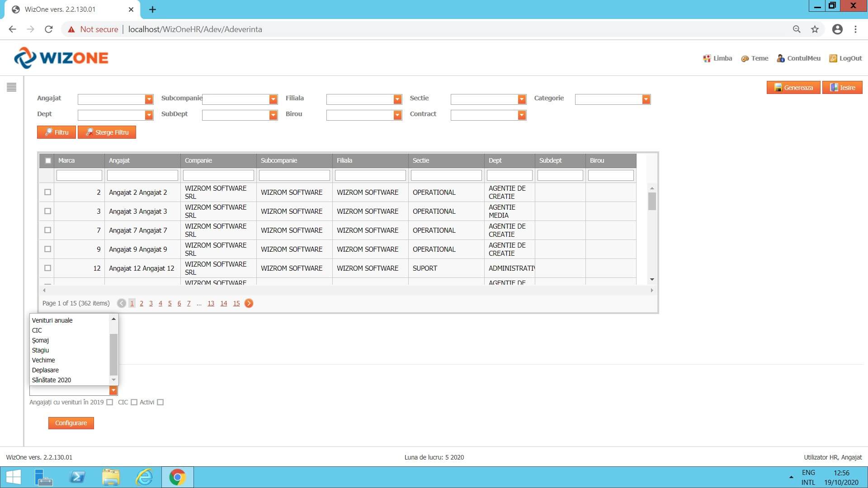Open the Categorie dropdown arrow
Image resolution: width=868 pixels, height=488 pixels.
point(646,99)
